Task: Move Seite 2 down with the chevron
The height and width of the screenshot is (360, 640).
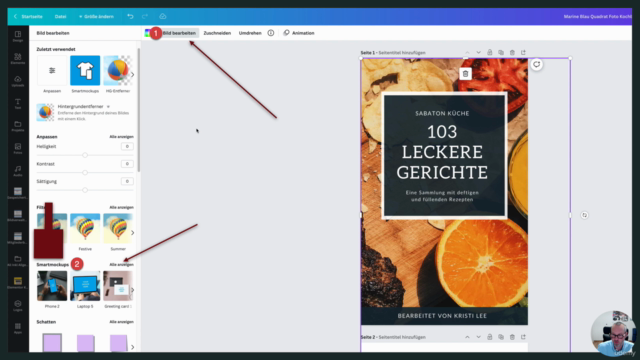Action: (x=478, y=337)
